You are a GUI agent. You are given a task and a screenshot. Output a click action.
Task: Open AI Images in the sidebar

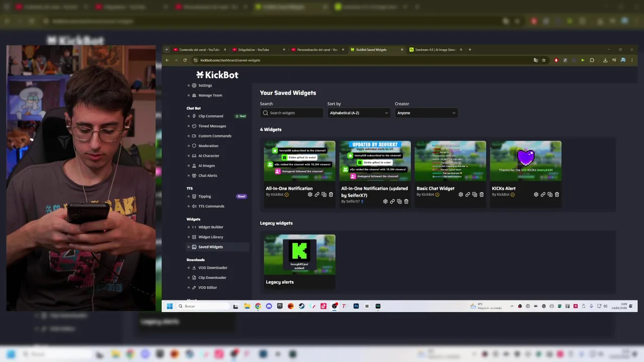coord(206,165)
